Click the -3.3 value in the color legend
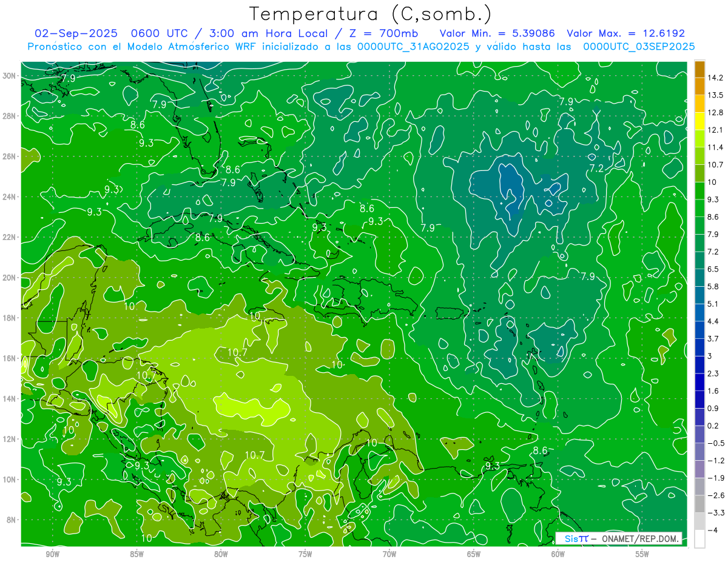The height and width of the screenshot is (562, 728). pos(716,513)
